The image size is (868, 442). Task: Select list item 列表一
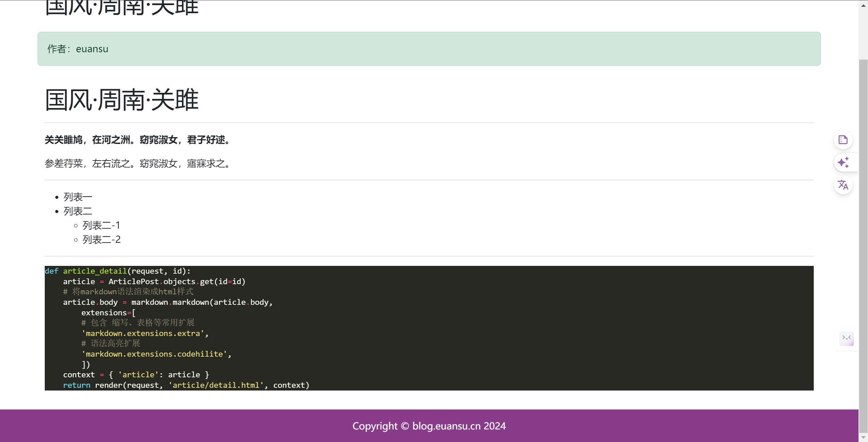tap(78, 197)
